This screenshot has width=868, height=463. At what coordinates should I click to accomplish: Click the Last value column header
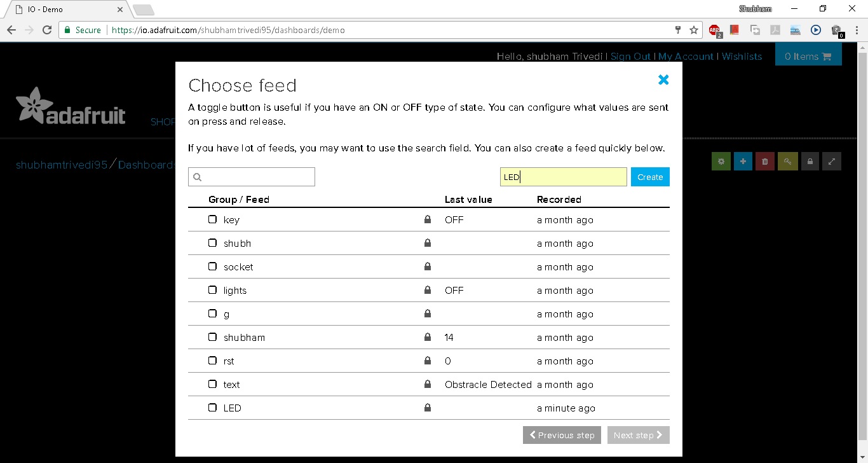point(468,200)
